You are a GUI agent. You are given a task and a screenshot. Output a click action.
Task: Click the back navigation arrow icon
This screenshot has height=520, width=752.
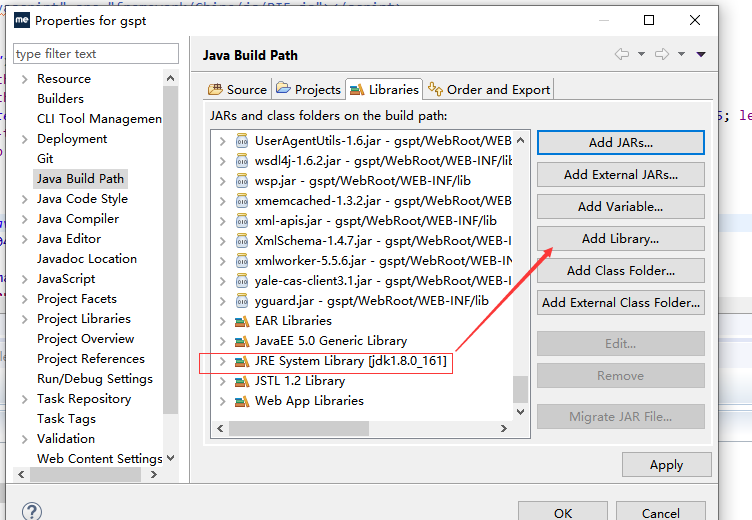622,55
